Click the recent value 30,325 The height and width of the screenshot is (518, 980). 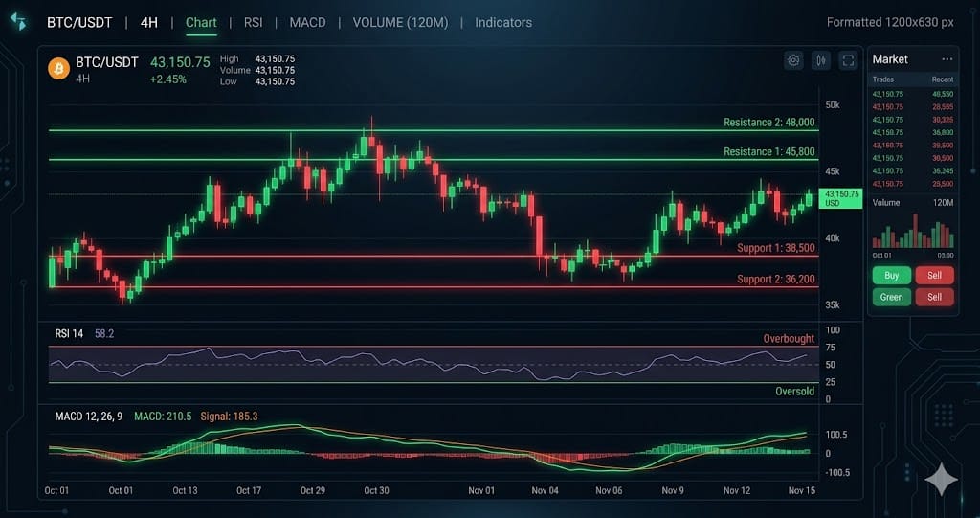[x=943, y=120]
